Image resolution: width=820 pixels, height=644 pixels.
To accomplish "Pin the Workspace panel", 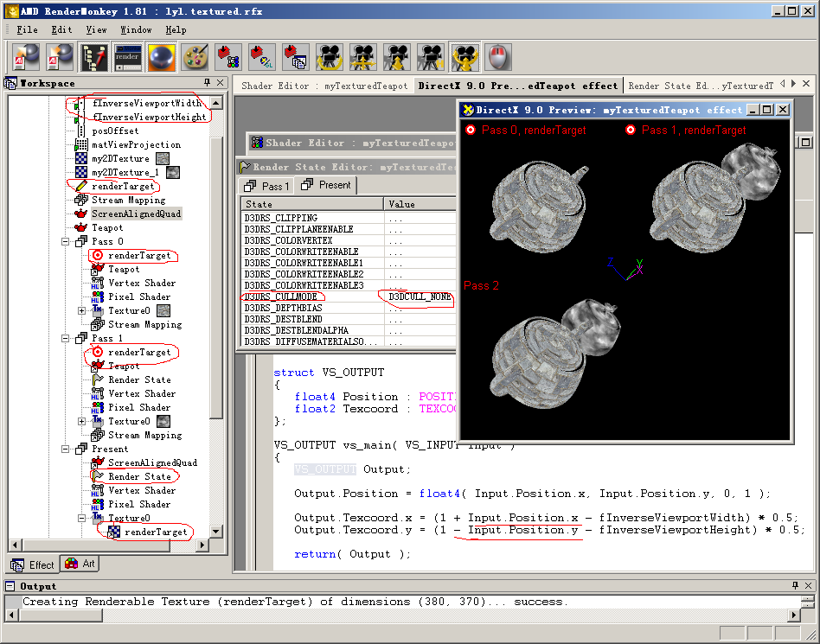I will [x=207, y=83].
